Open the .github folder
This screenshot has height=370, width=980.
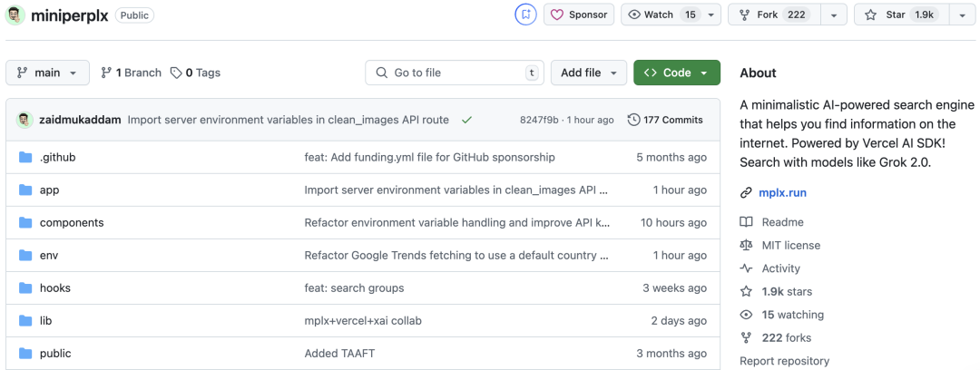point(57,158)
